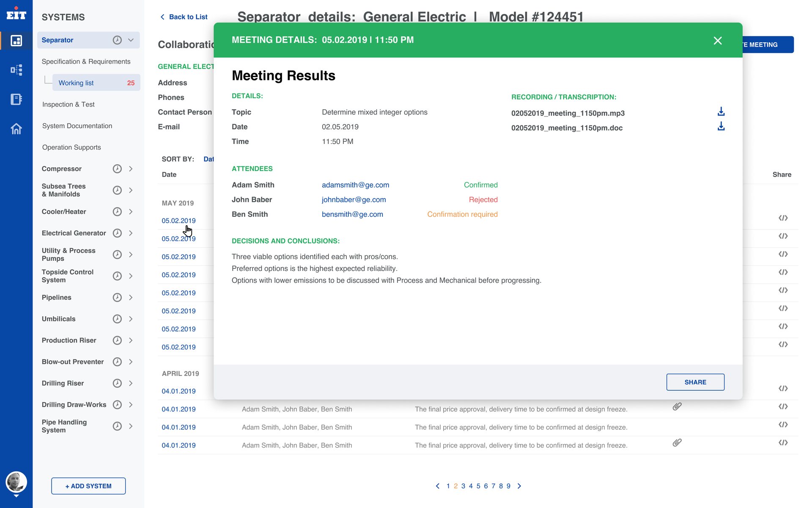This screenshot has width=812, height=508.
Task: Click share code icon for last 04.01.2019 row
Action: coord(783,443)
